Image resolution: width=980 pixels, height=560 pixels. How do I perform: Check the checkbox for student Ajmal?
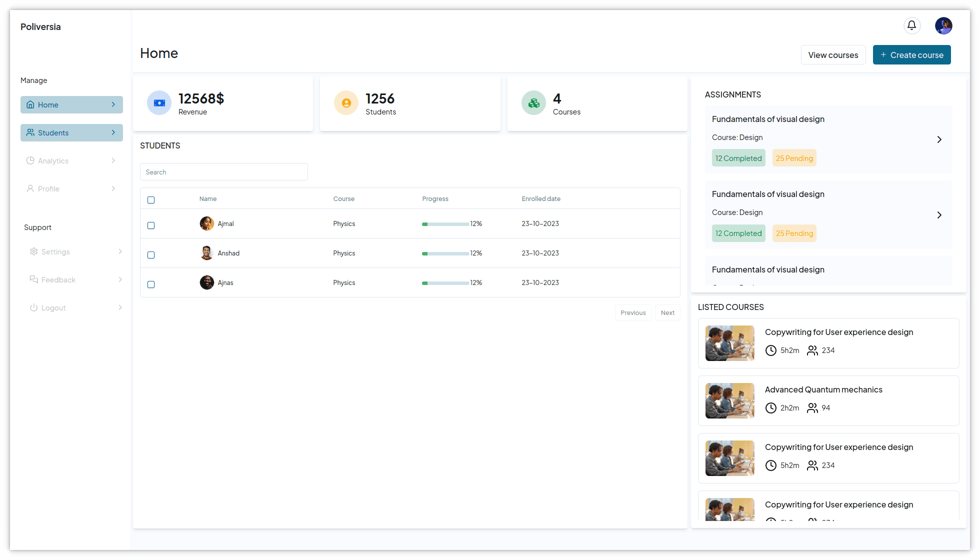click(151, 225)
